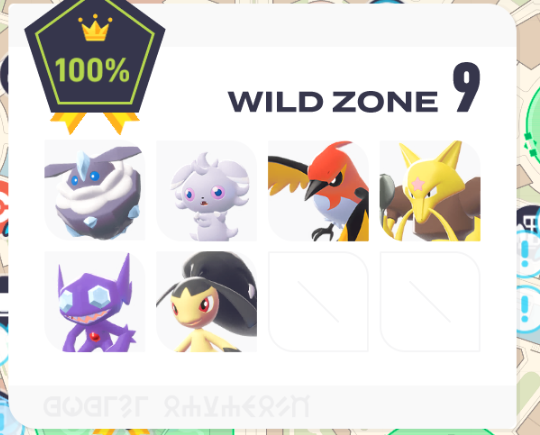Image resolution: width=540 pixels, height=435 pixels.
Task: Open the Alakazam portrait
Action: click(x=430, y=190)
